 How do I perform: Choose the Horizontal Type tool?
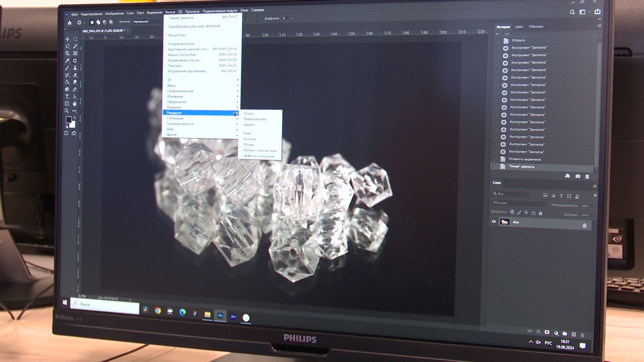coord(67,97)
